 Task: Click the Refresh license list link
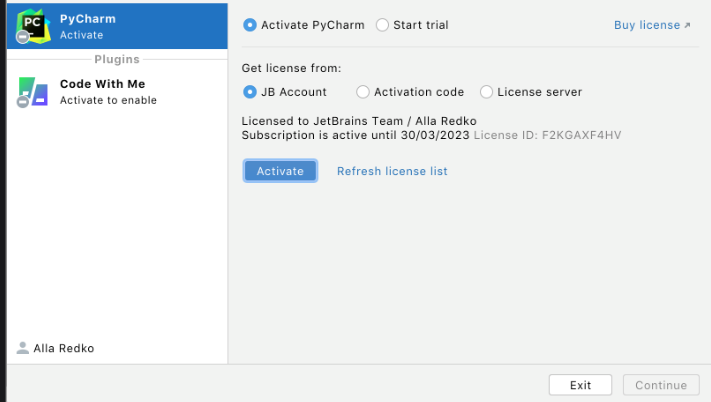pyautogui.click(x=392, y=171)
